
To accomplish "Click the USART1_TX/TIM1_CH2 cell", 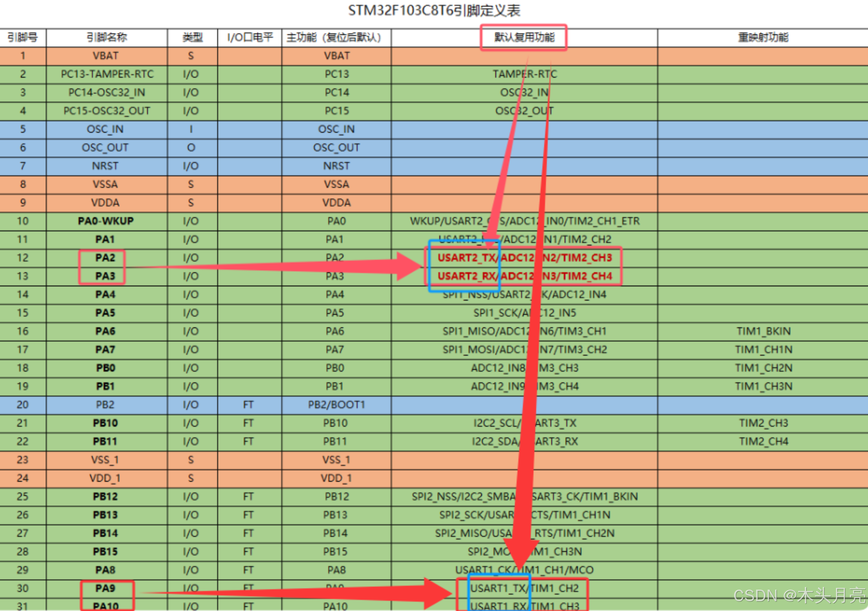I will pos(524,588).
